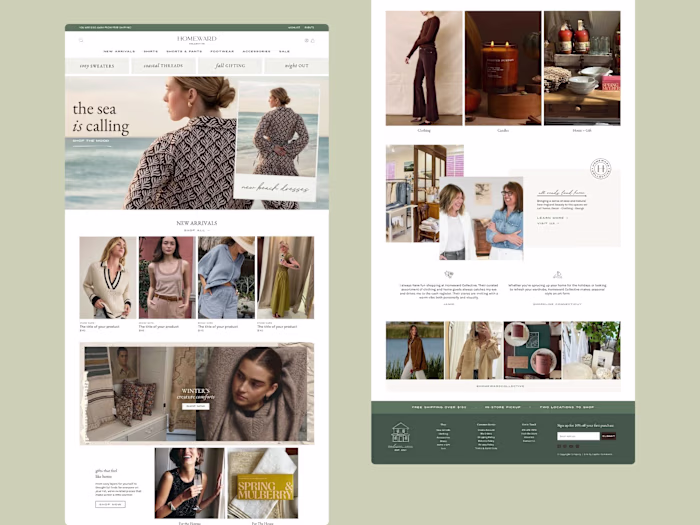Screen dimensions: 700x525
Task: Click the fourth social media icon in footer
Action: (577, 446)
